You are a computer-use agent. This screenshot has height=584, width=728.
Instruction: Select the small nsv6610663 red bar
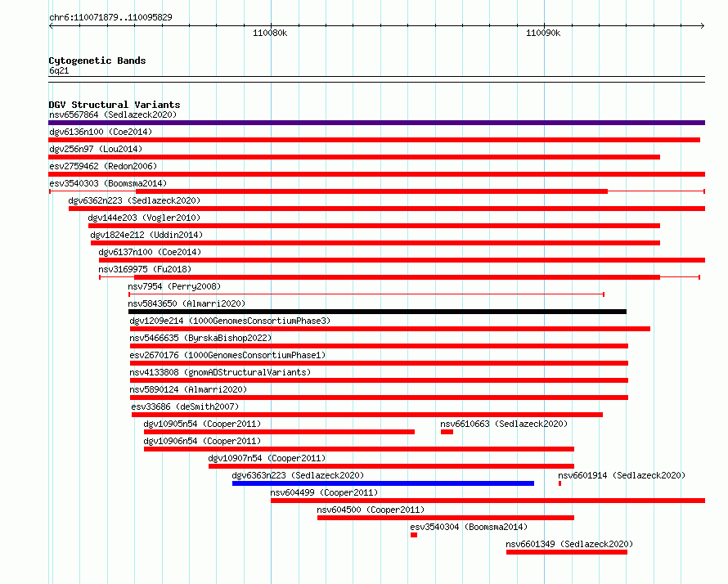(x=447, y=432)
